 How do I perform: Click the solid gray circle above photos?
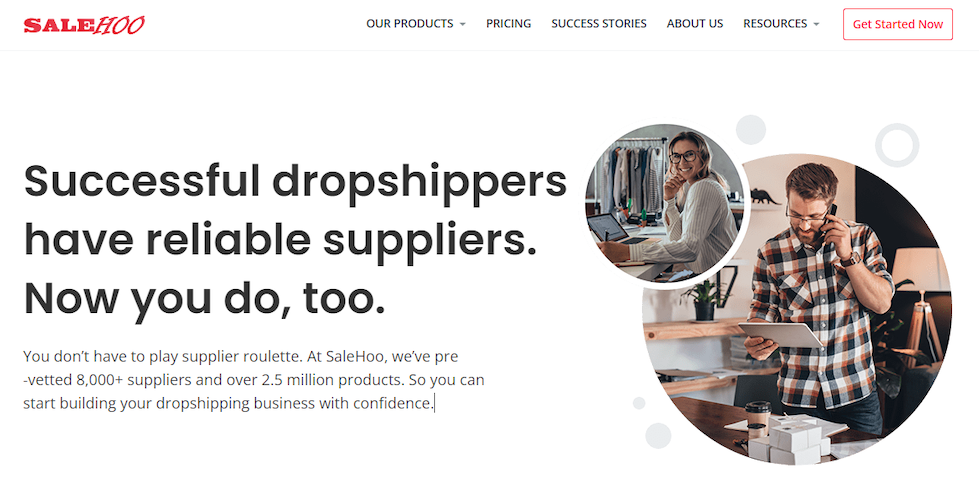[x=750, y=130]
